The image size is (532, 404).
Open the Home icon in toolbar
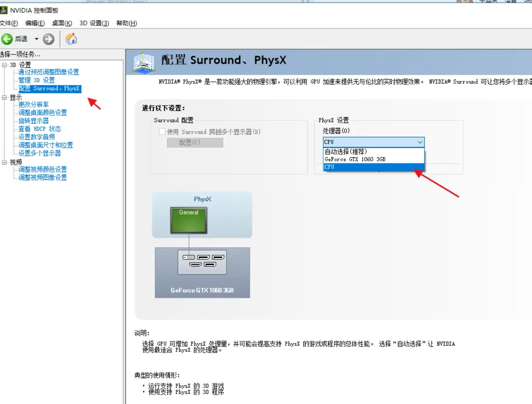tap(71, 39)
